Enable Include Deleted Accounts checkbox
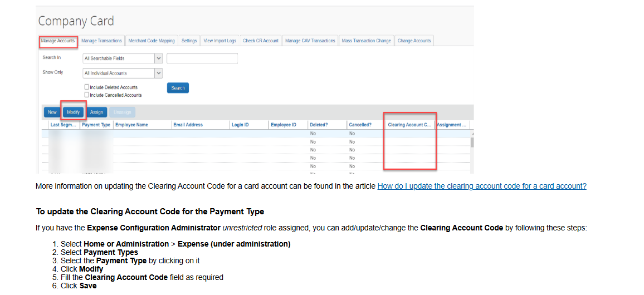The image size is (644, 295). (x=87, y=87)
